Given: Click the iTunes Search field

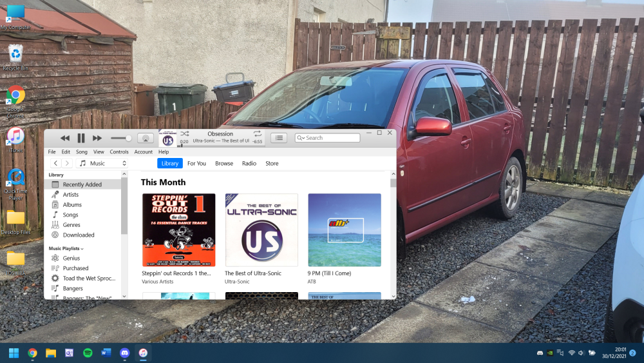Looking at the screenshot, I should tap(327, 138).
